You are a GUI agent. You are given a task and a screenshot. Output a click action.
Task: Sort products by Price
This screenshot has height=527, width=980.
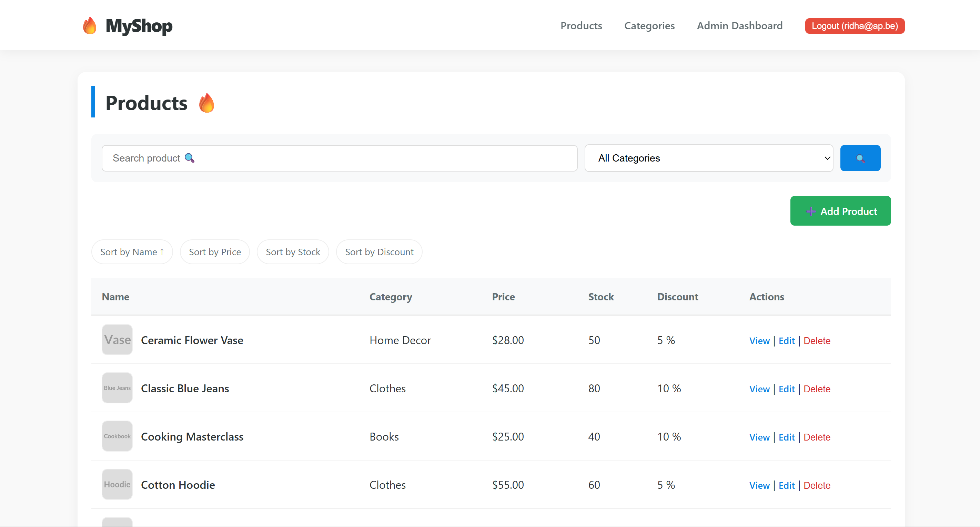214,252
